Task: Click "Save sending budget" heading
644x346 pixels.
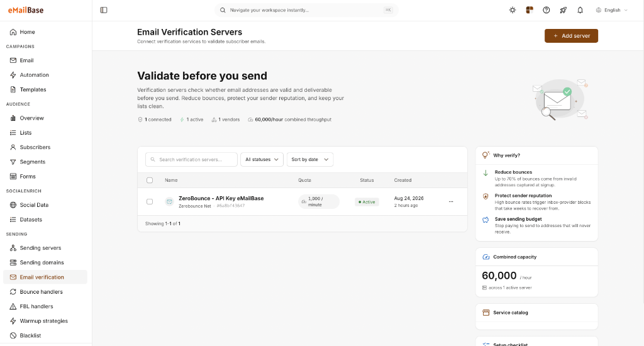Action: [x=518, y=219]
